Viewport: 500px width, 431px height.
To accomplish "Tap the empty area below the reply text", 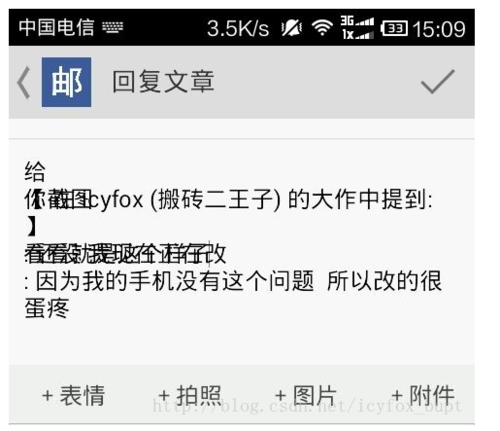I will (242, 343).
